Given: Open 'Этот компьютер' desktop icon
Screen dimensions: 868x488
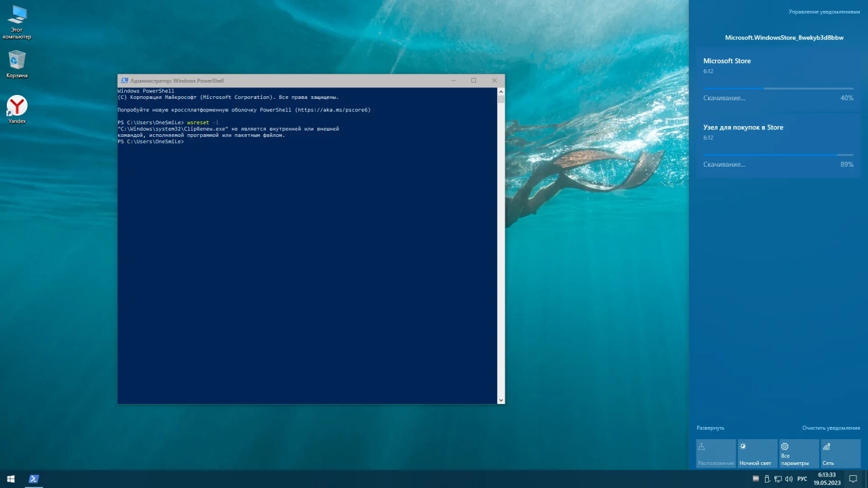Looking at the screenshot, I should [x=17, y=22].
